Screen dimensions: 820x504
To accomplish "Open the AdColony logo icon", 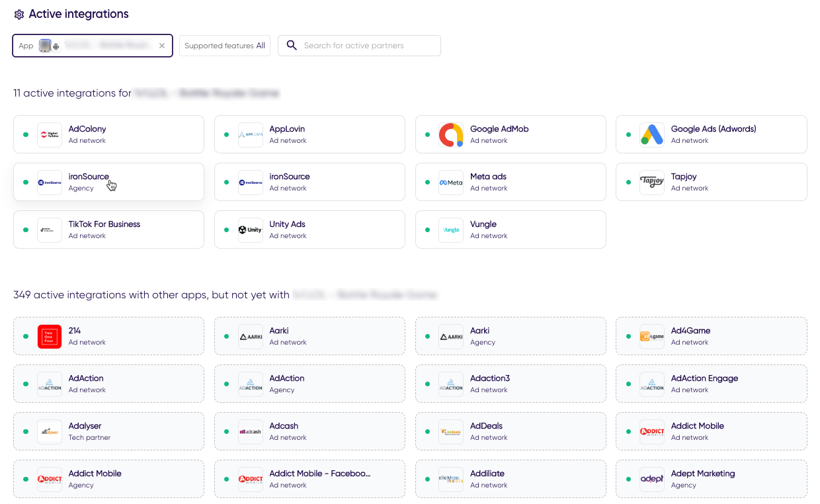I will 50,134.
